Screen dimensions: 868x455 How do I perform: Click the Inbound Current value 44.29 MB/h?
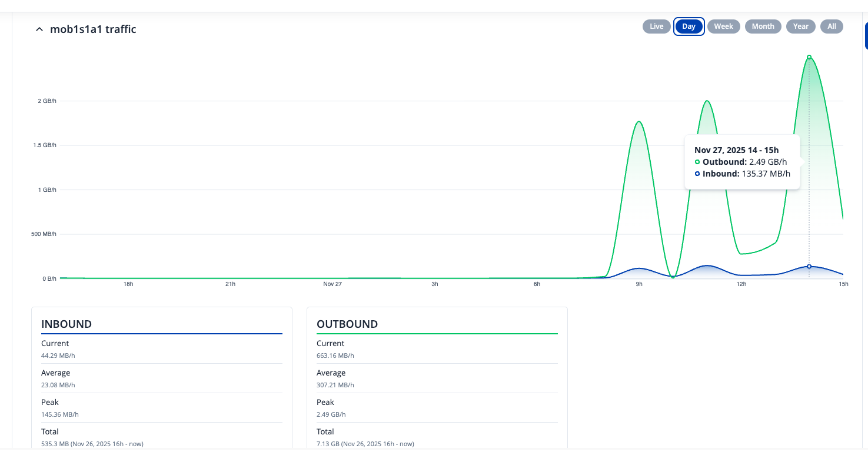coord(58,356)
